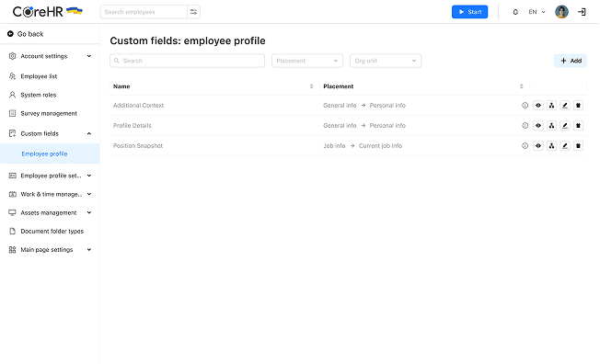Edit the Profile Details field
This screenshot has height=364, width=600.
tap(565, 125)
